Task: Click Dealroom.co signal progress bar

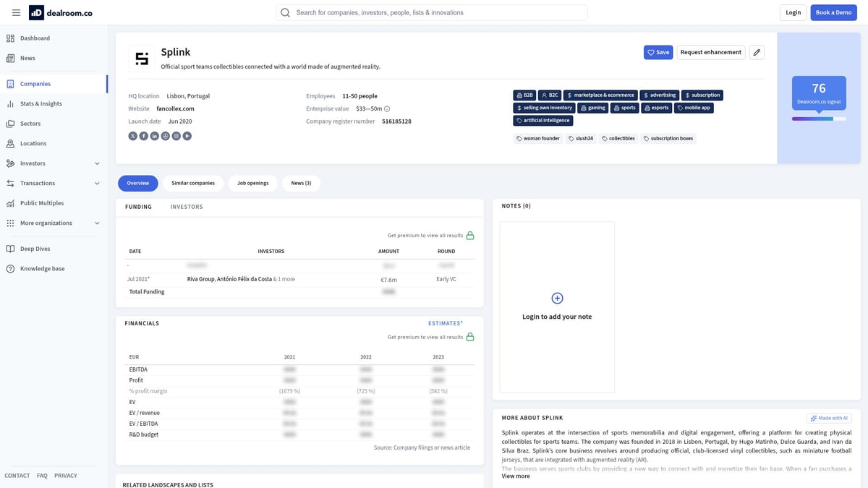Action: click(819, 119)
